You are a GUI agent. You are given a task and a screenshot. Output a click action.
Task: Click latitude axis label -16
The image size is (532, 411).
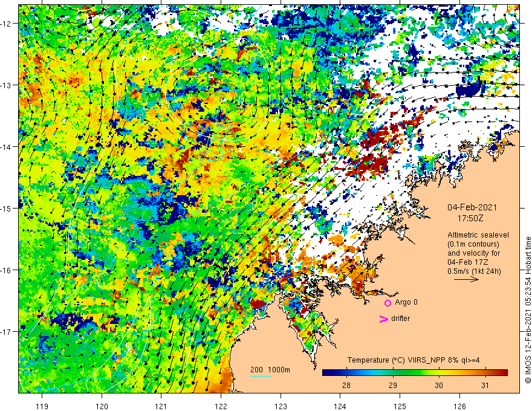coord(7,270)
